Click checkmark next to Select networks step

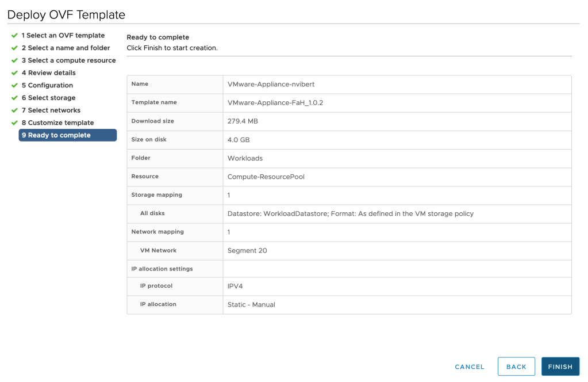click(x=14, y=110)
